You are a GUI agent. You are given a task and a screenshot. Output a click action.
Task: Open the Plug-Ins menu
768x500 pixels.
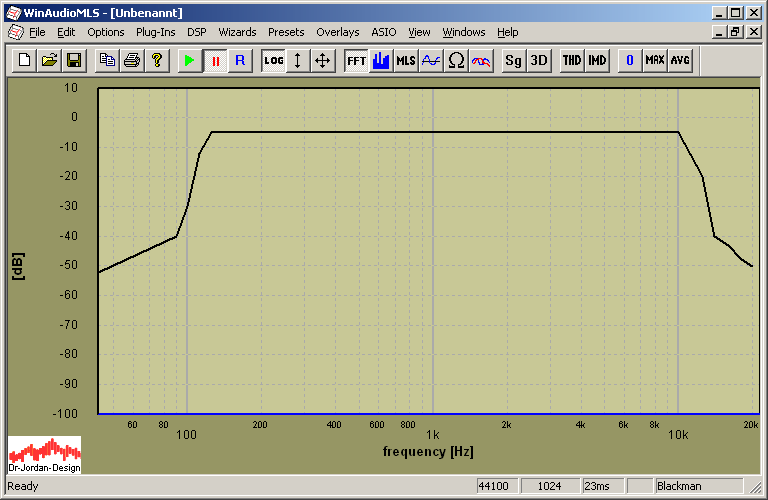click(x=155, y=32)
